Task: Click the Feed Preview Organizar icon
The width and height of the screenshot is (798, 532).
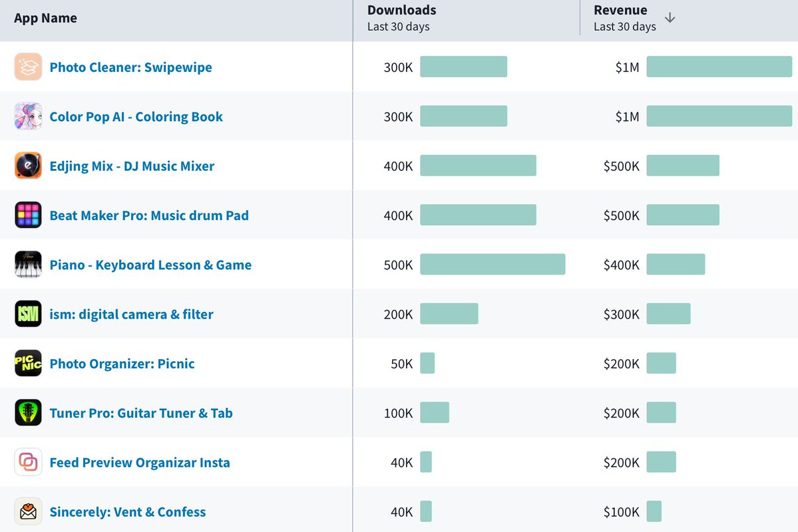Action: [28, 462]
